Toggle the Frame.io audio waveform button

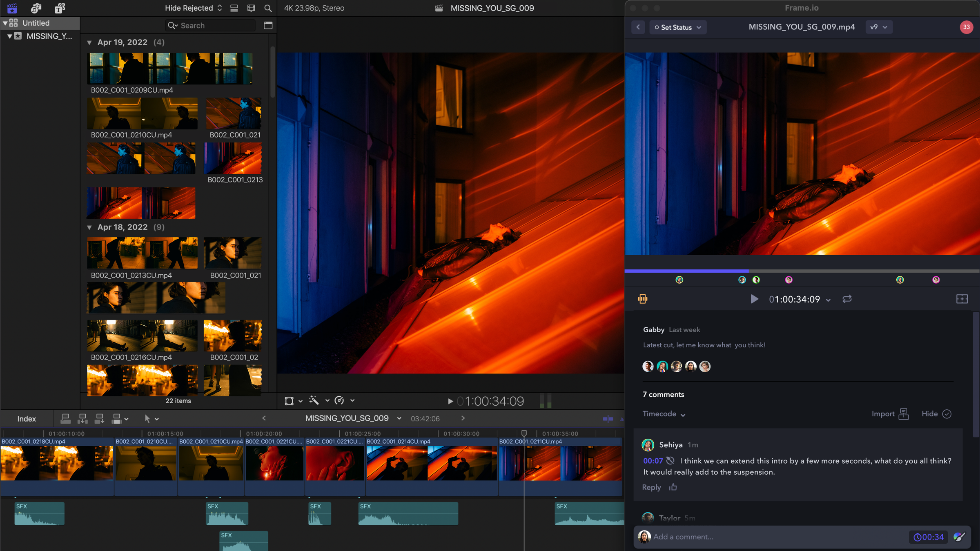pos(642,299)
